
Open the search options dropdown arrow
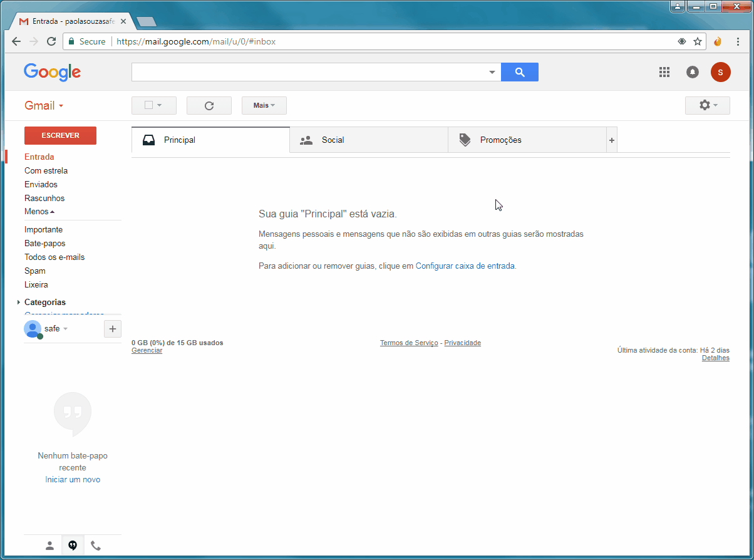(x=492, y=72)
